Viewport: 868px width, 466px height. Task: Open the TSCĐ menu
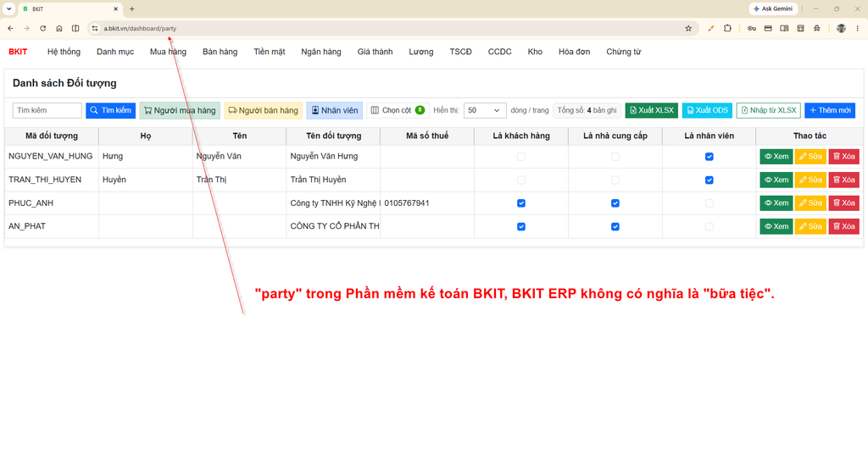pyautogui.click(x=460, y=52)
